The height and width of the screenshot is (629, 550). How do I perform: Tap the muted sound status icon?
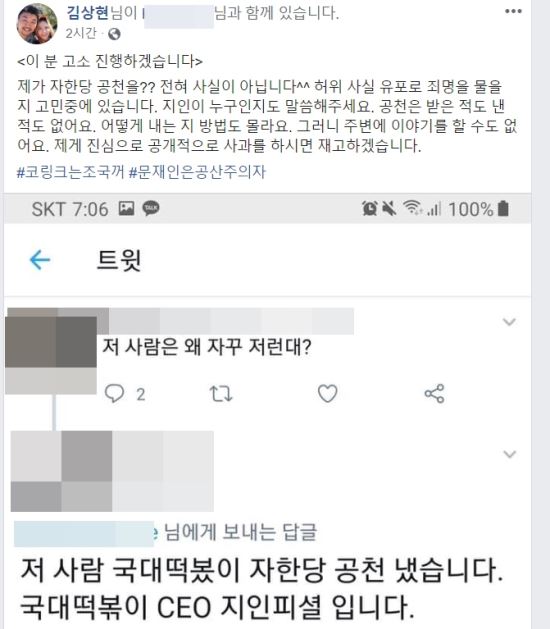pyautogui.click(x=389, y=209)
